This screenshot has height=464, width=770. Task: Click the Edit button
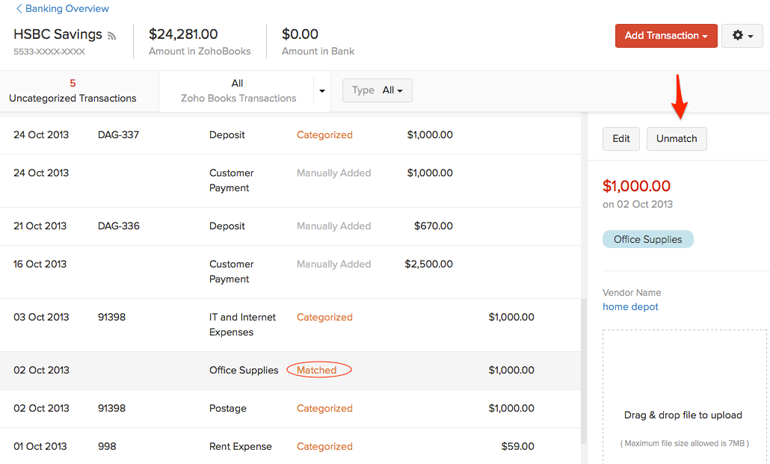(621, 139)
